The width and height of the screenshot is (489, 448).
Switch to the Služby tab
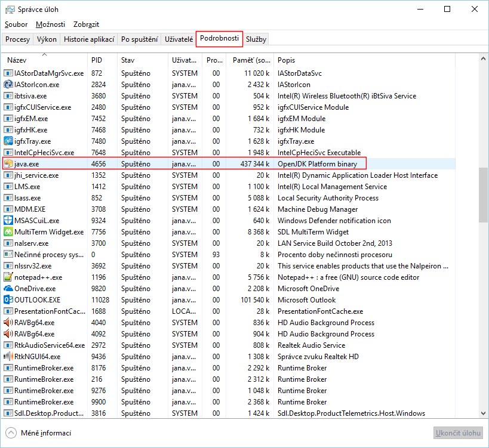pyautogui.click(x=256, y=39)
